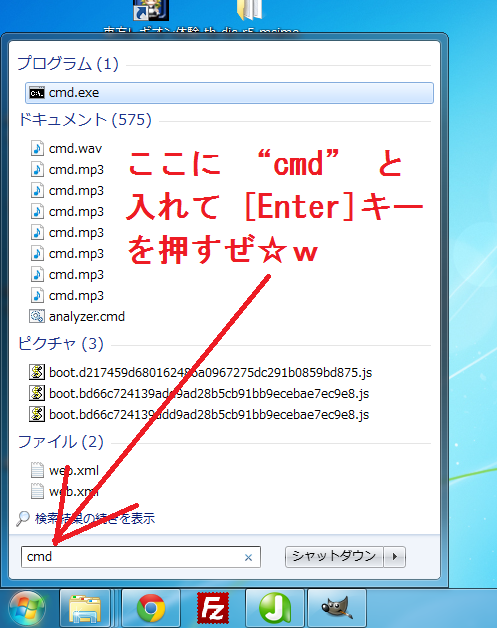Click the Windows Start orb
This screenshot has height=628, width=497.
(27, 609)
